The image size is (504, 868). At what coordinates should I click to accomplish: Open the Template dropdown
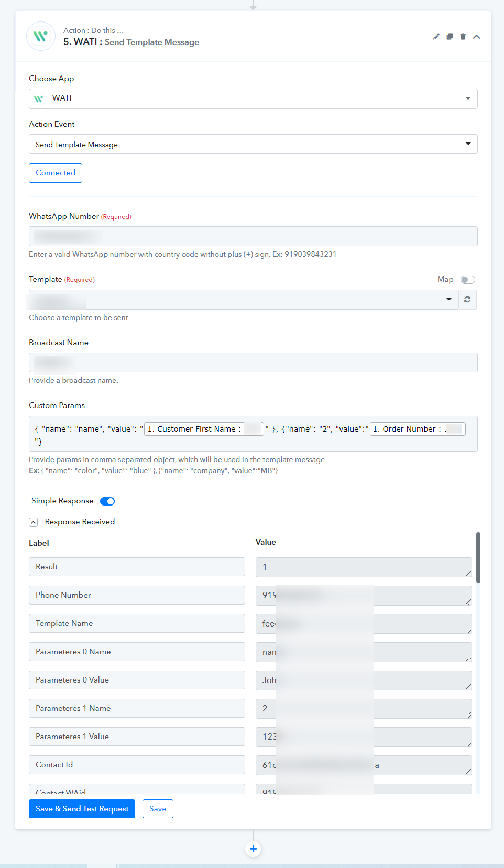pos(244,300)
